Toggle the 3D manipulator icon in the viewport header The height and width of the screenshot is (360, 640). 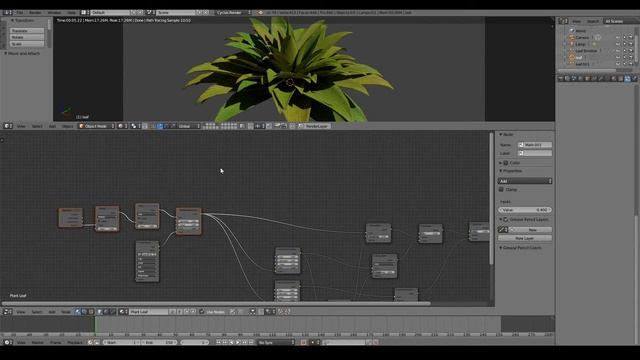[152, 126]
